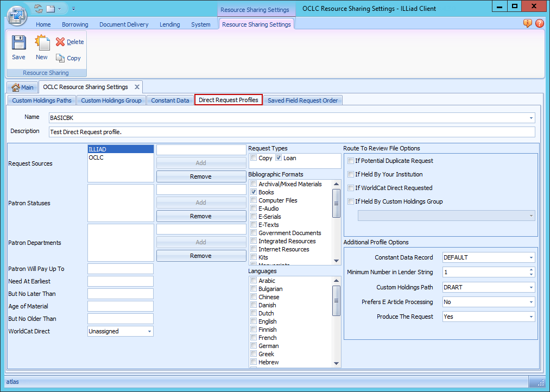Click Remove button for Patron Departments
Image resolution: width=550 pixels, height=392 pixels.
201,256
